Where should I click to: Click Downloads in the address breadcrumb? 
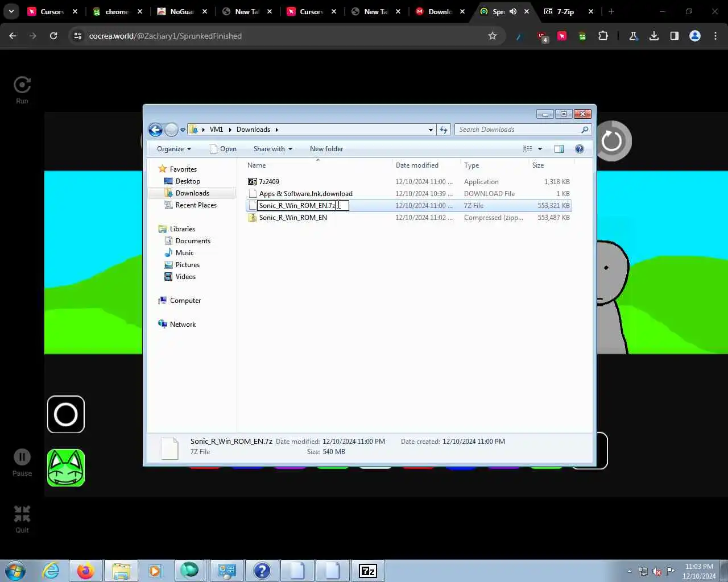click(x=253, y=130)
